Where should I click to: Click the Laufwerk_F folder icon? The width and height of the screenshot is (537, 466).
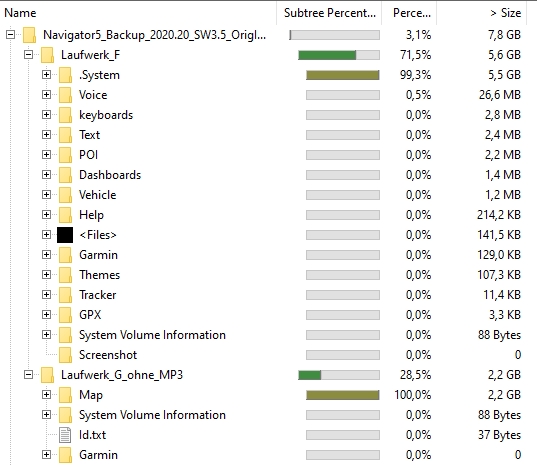pos(47,55)
